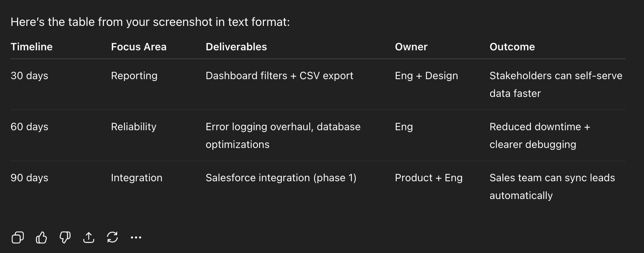Click the 90 days timeline cell
Image resolution: width=644 pixels, height=253 pixels.
click(x=29, y=178)
